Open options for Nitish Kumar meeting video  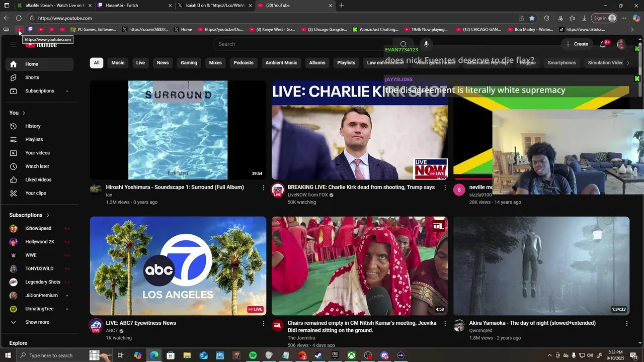445,323
